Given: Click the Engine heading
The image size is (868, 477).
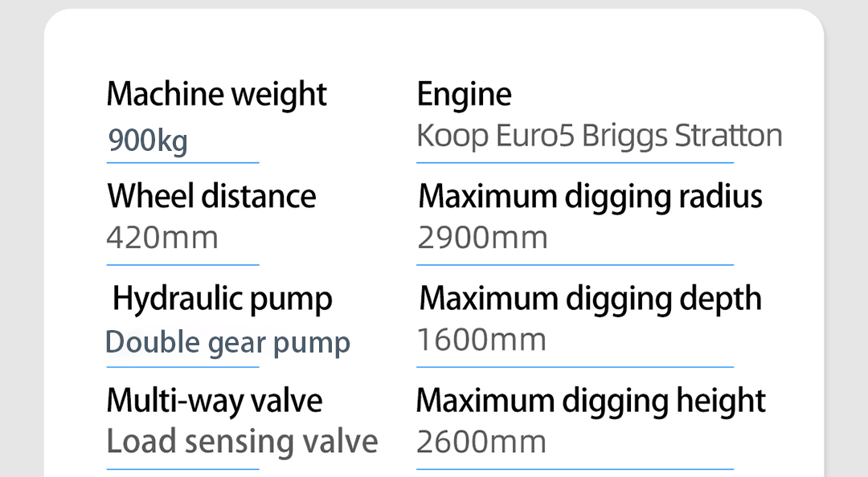Looking at the screenshot, I should coord(464,95).
